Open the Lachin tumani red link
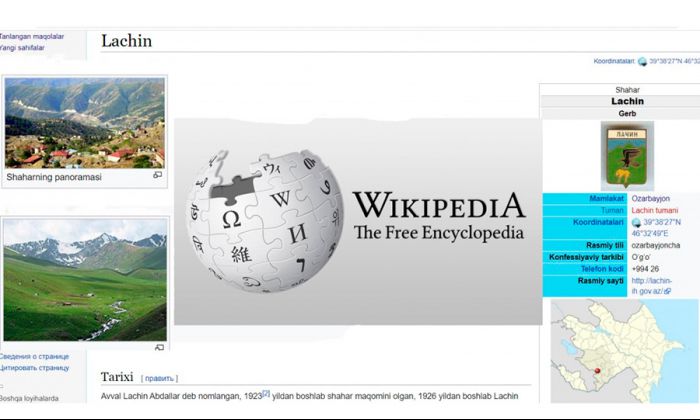Screen dimensions: 700x420 654,210
